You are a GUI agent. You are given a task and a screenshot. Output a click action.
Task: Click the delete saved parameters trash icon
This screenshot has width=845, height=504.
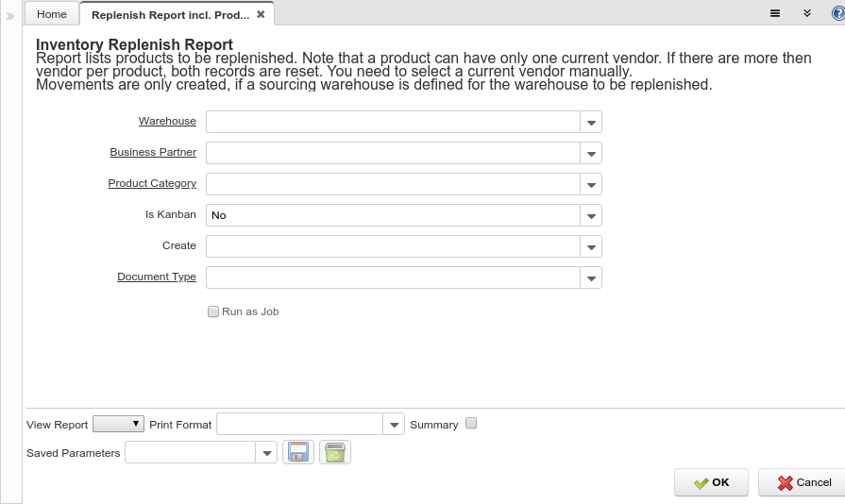pos(334,453)
